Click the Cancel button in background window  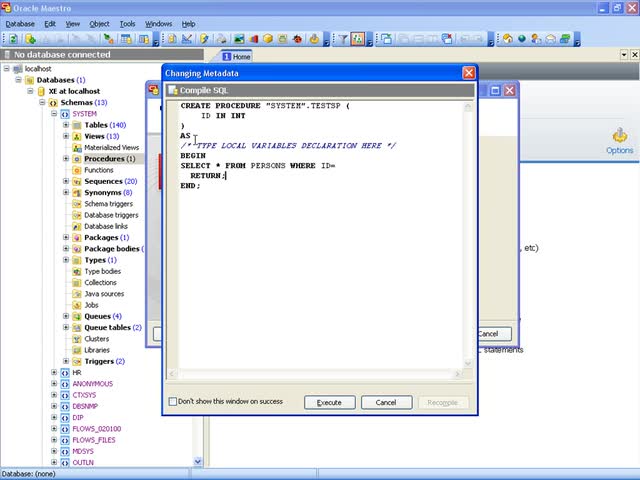pos(494,334)
